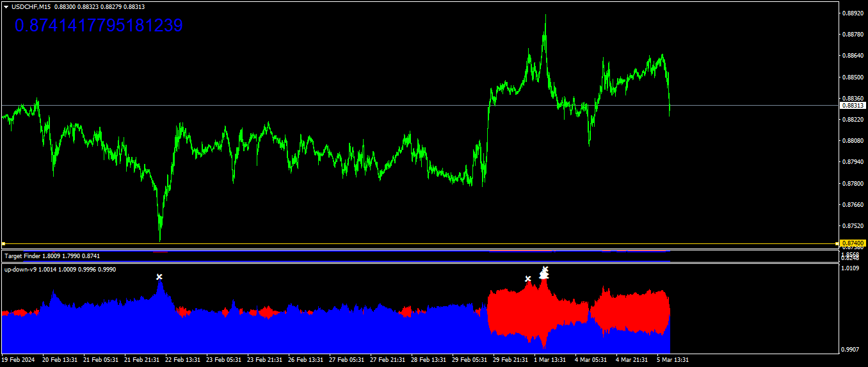The width and height of the screenshot is (868, 367).
Task: Click the 5 Mar 13:31 time axis label
Action: pyautogui.click(x=673, y=360)
